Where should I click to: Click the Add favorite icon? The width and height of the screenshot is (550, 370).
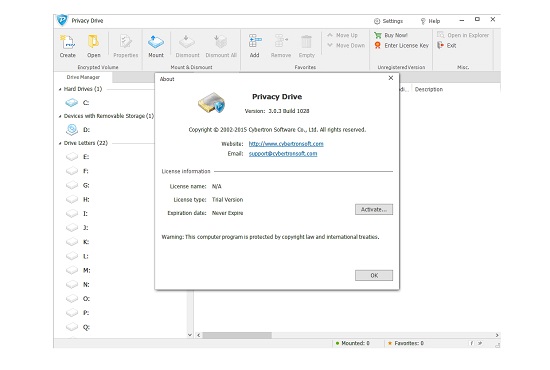click(x=255, y=41)
